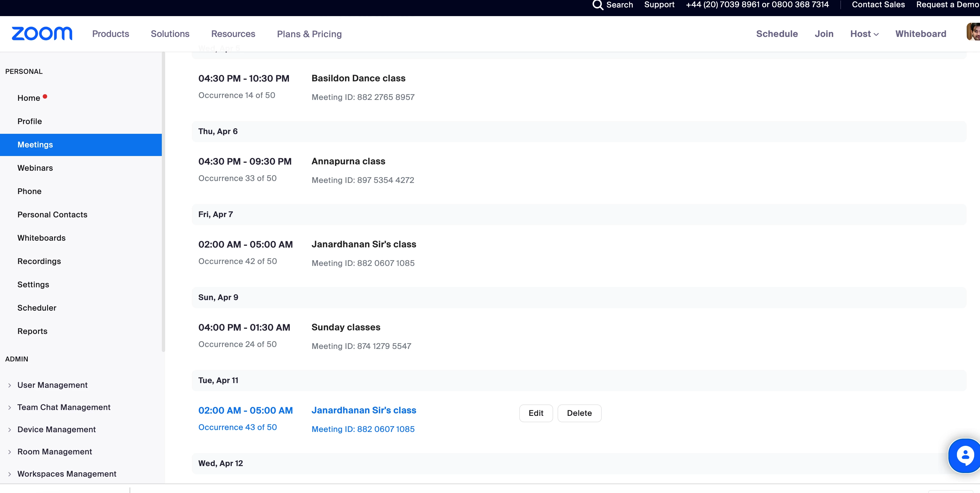
Task: Click the red notification dot by Home
Action: (45, 97)
